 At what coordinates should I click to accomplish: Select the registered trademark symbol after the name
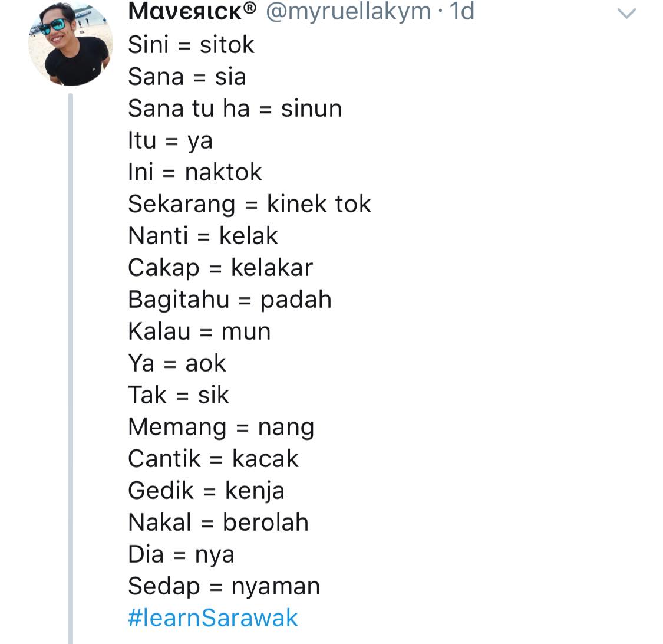250,8
